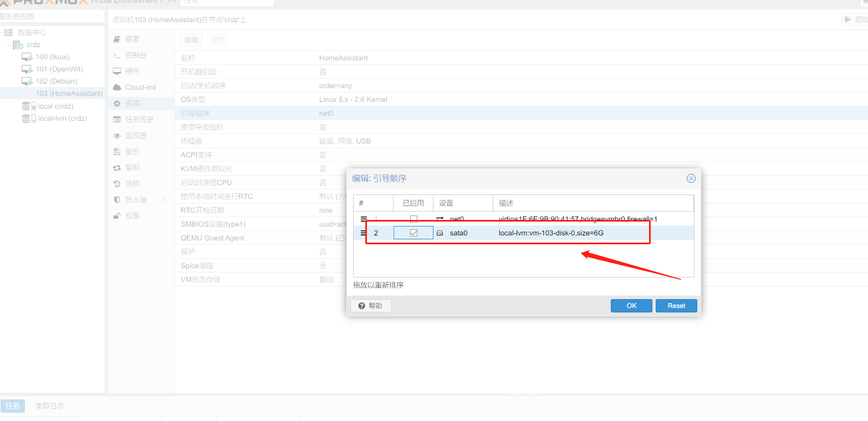868x421 pixels.
Task: Collapse the crdz node in tree
Action: [8, 45]
